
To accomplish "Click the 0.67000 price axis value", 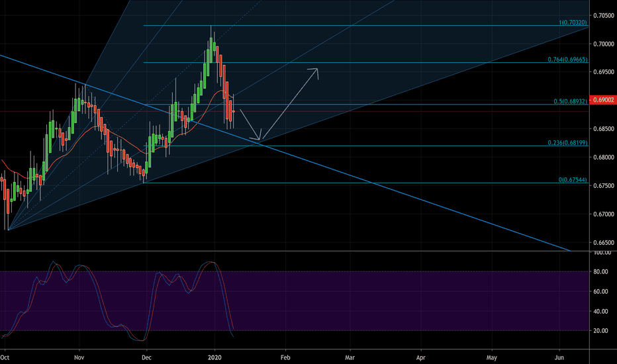I will point(604,214).
